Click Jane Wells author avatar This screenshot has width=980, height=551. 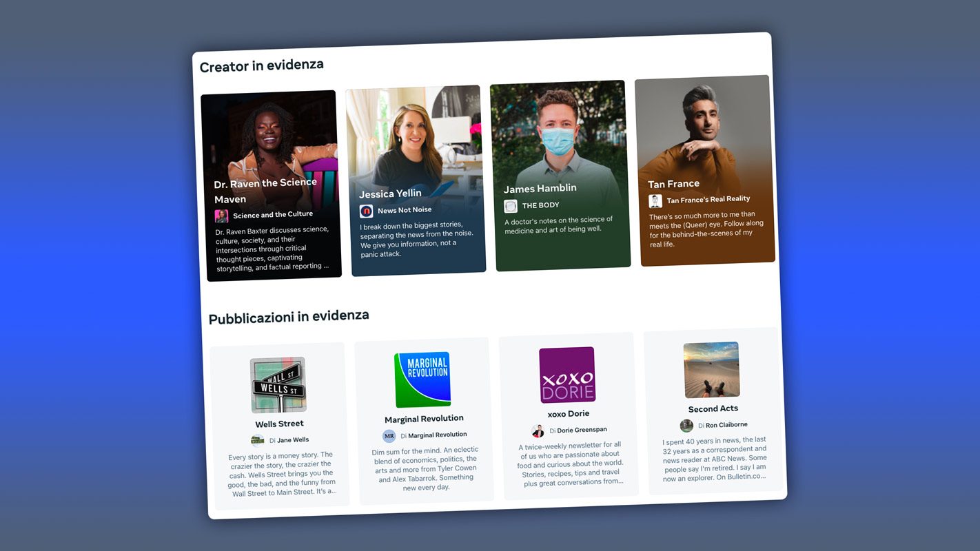[x=258, y=441]
